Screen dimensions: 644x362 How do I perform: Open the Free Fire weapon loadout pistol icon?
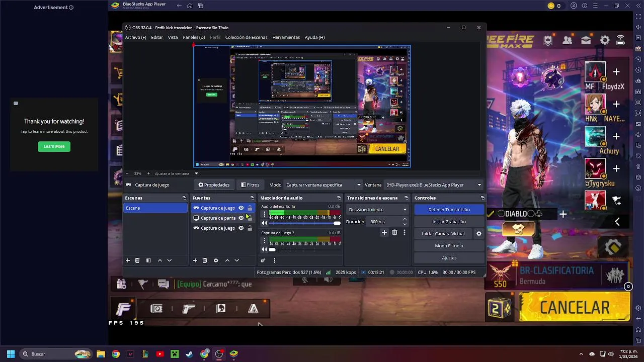tap(189, 309)
